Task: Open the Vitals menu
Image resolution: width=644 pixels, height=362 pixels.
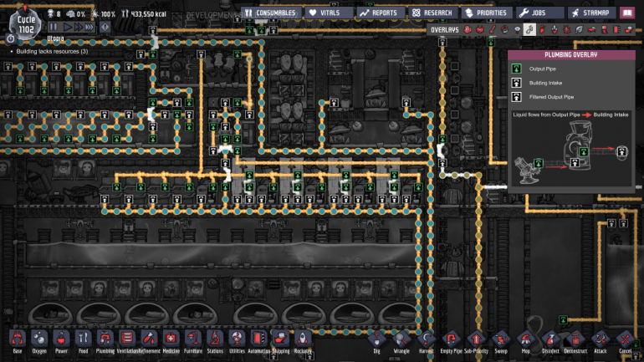Action: click(x=329, y=13)
